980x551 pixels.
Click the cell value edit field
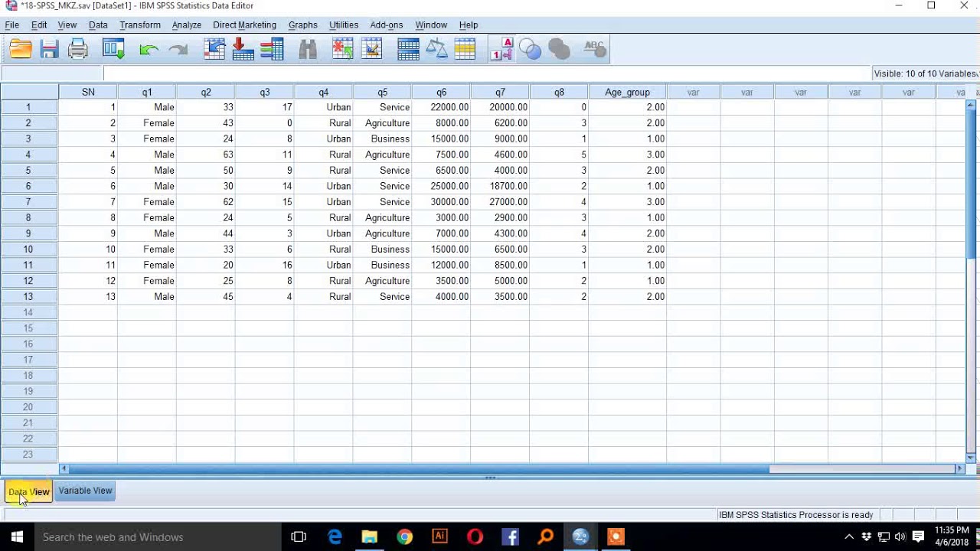click(487, 73)
